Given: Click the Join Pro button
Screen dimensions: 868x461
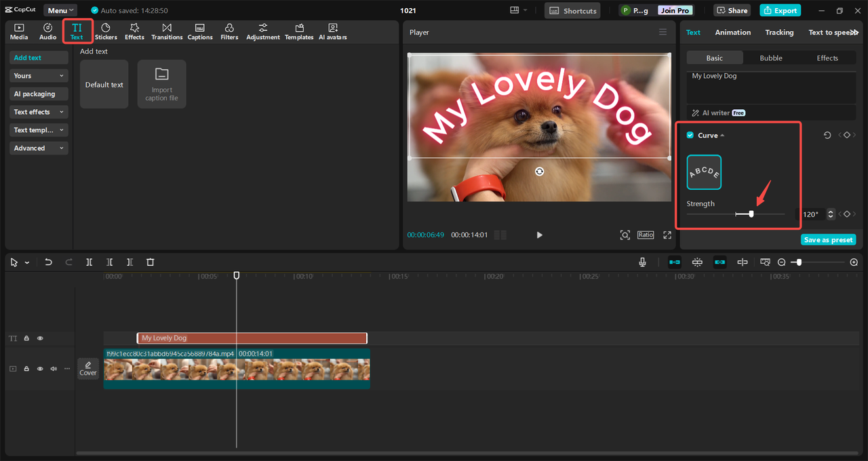Looking at the screenshot, I should 675,10.
